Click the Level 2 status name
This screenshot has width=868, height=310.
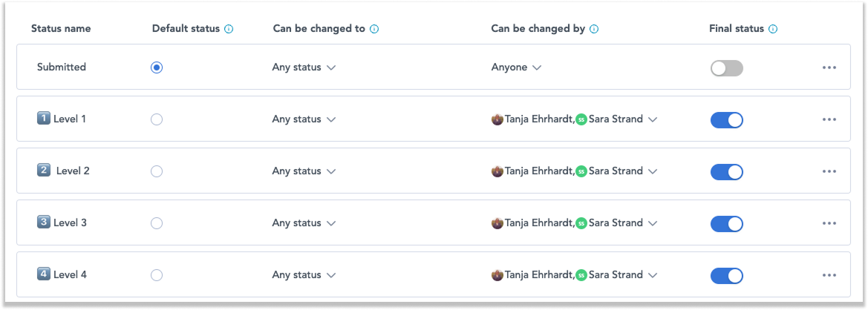[72, 171]
